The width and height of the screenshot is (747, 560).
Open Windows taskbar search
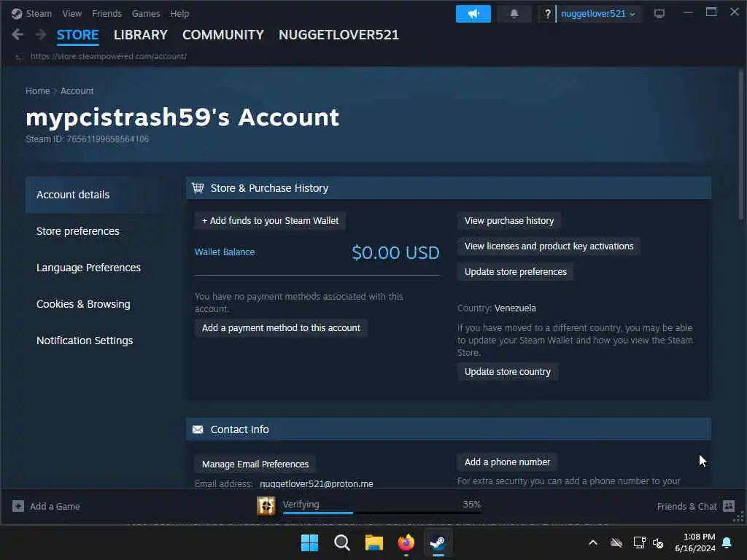[x=342, y=542]
